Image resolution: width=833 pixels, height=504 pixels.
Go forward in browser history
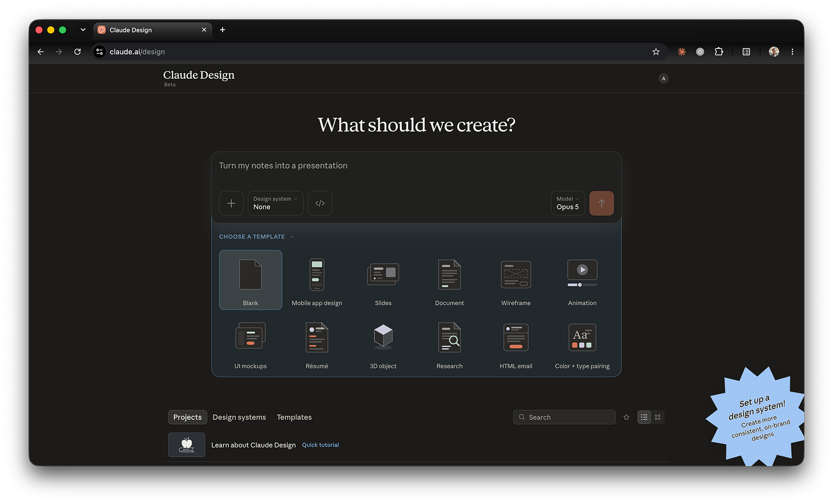pos(59,51)
